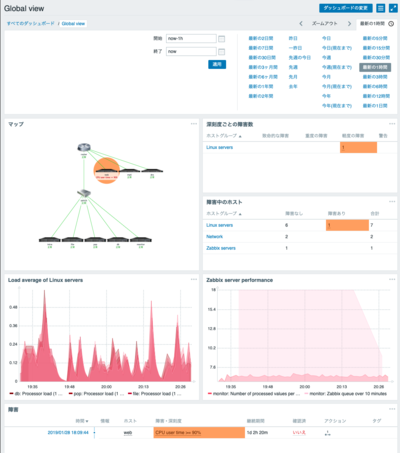Viewport: 400px width, 453px height.
Task: Click the いいえ acknowledge link
Action: coord(299,433)
